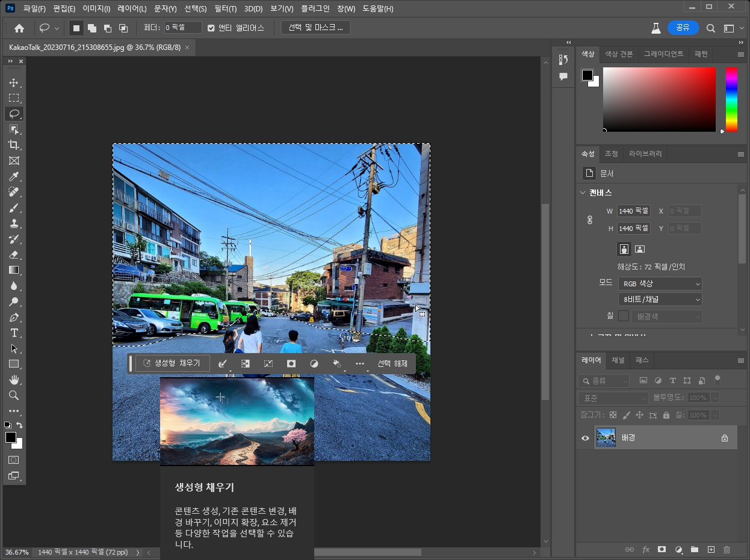Toggle Quick Mask mode
This screenshot has height=560, width=750.
[x=14, y=460]
